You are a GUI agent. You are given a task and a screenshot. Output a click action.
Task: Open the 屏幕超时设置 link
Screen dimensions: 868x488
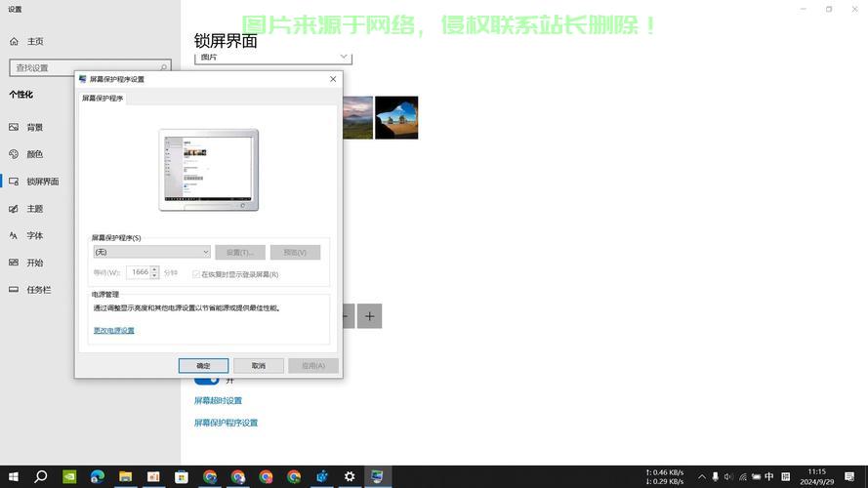click(x=218, y=400)
